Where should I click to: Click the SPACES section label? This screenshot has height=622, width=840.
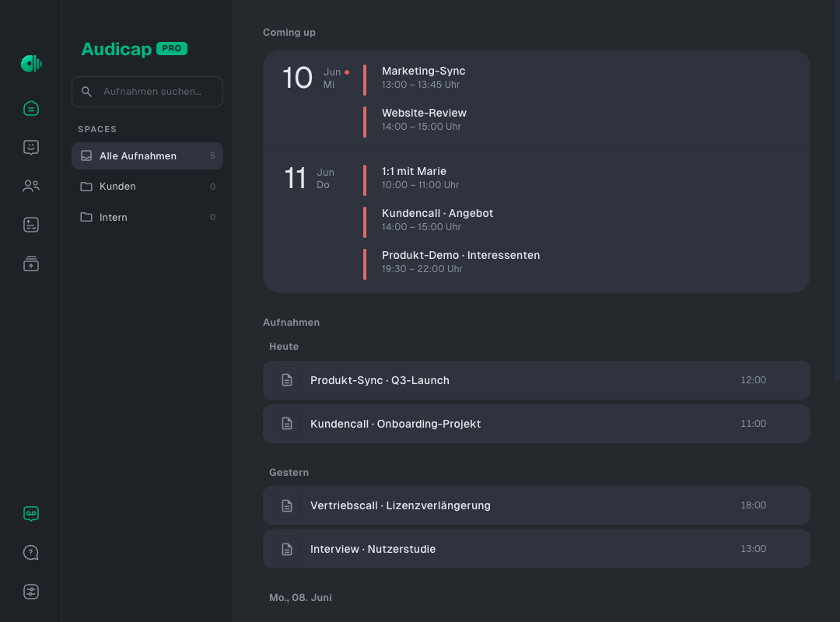(97, 130)
